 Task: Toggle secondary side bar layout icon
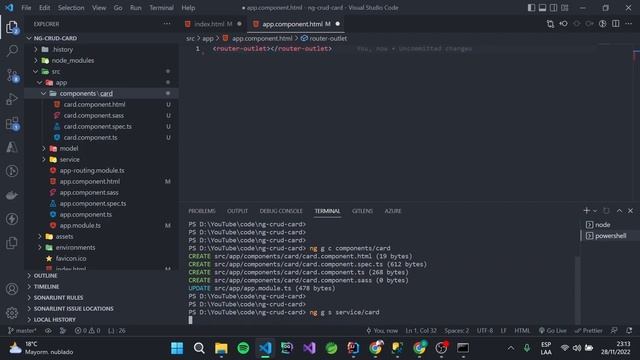[553, 8]
